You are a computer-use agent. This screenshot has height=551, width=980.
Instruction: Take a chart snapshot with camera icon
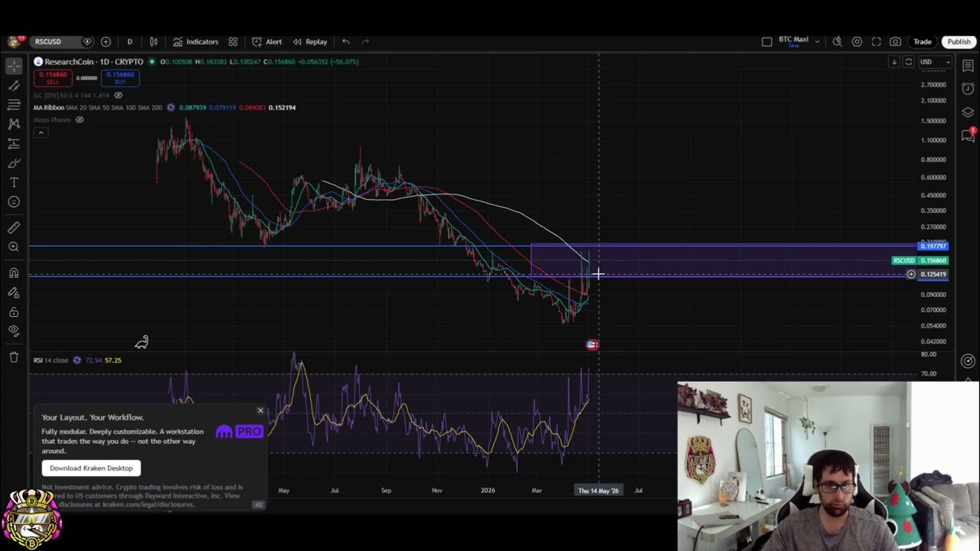(x=895, y=41)
